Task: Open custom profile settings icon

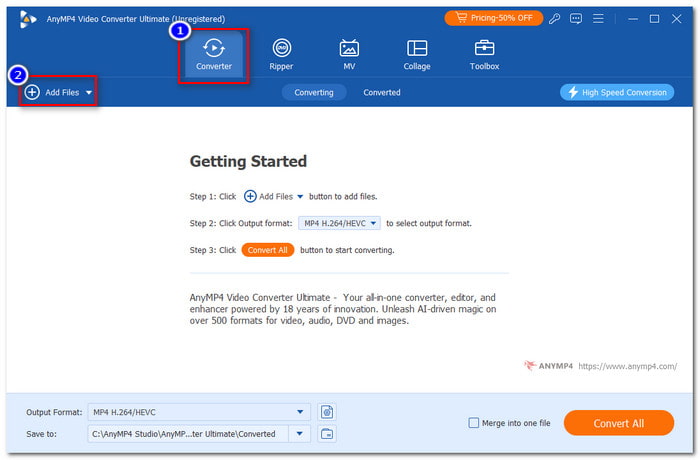Action: (x=327, y=412)
